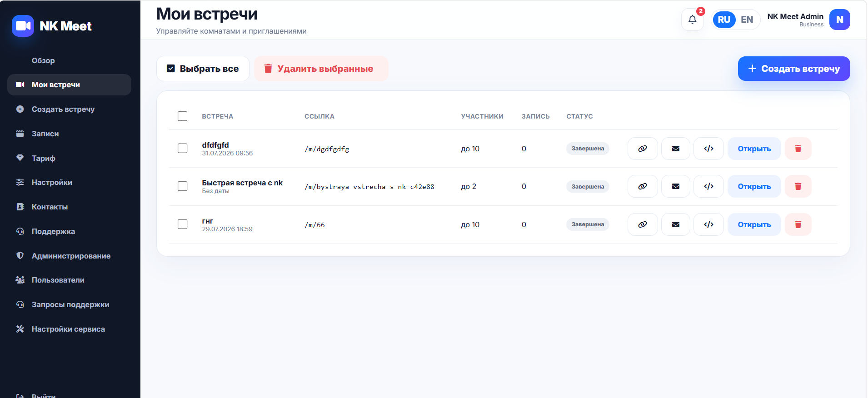Check the dfdfgfd meeting row checkbox
Screen dimensions: 868x398
point(183,149)
